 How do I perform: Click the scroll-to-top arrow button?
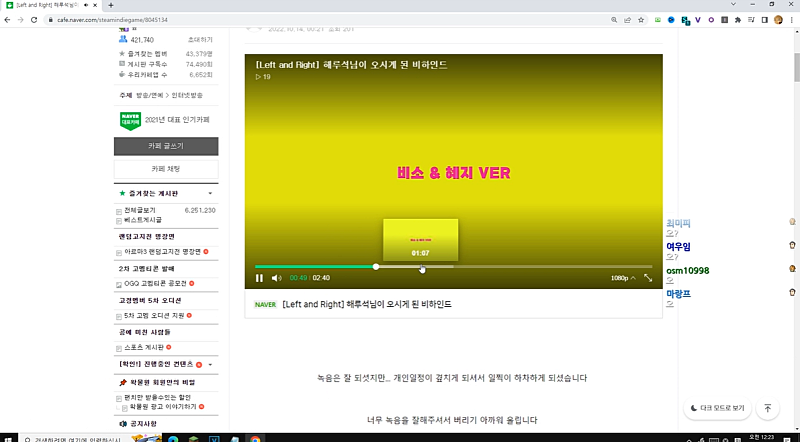point(767,408)
